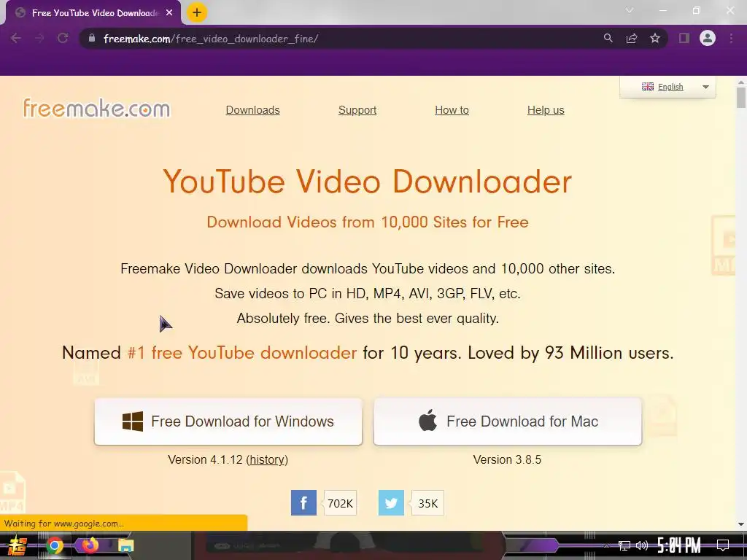
Task: Click Free Download for Windows button
Action: [x=228, y=421]
